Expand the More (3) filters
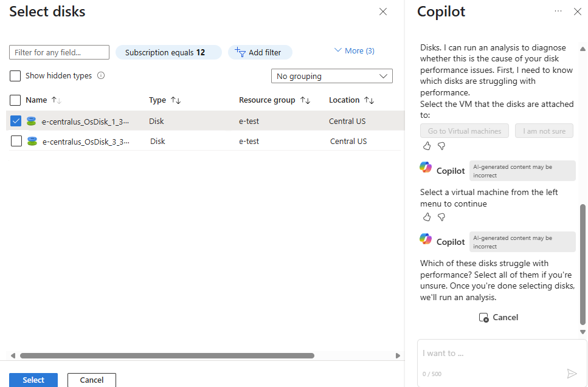Screen dimensions: 588x387 tap(355, 51)
